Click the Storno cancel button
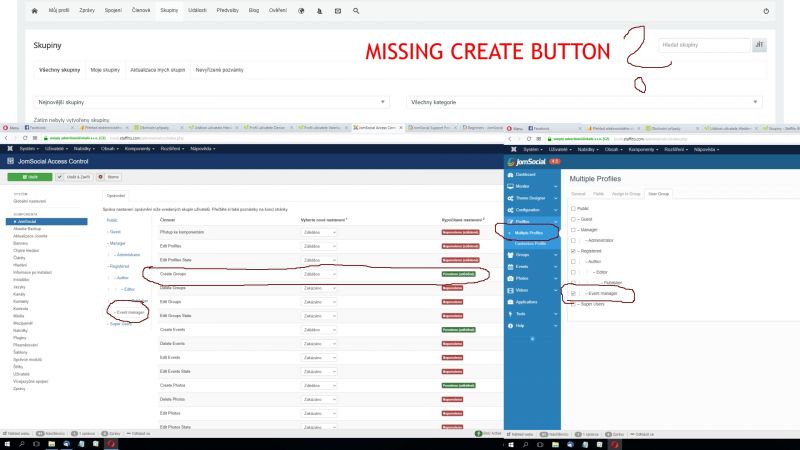 point(109,177)
